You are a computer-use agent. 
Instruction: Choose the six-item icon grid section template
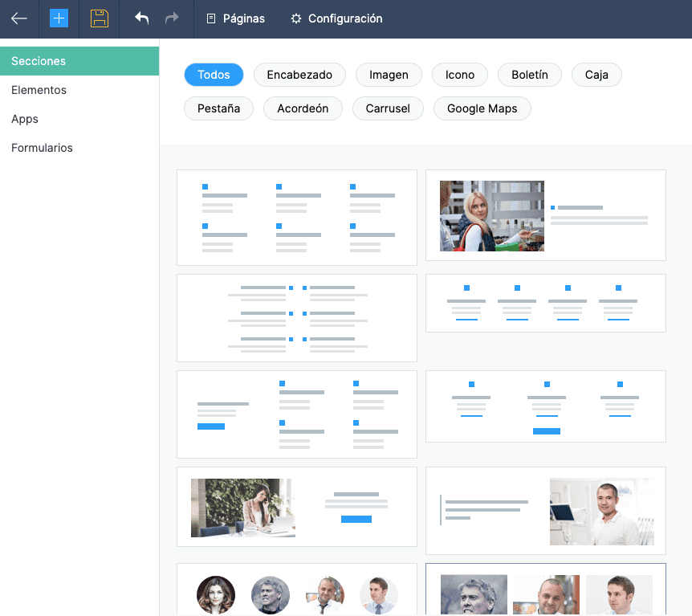coord(297,218)
